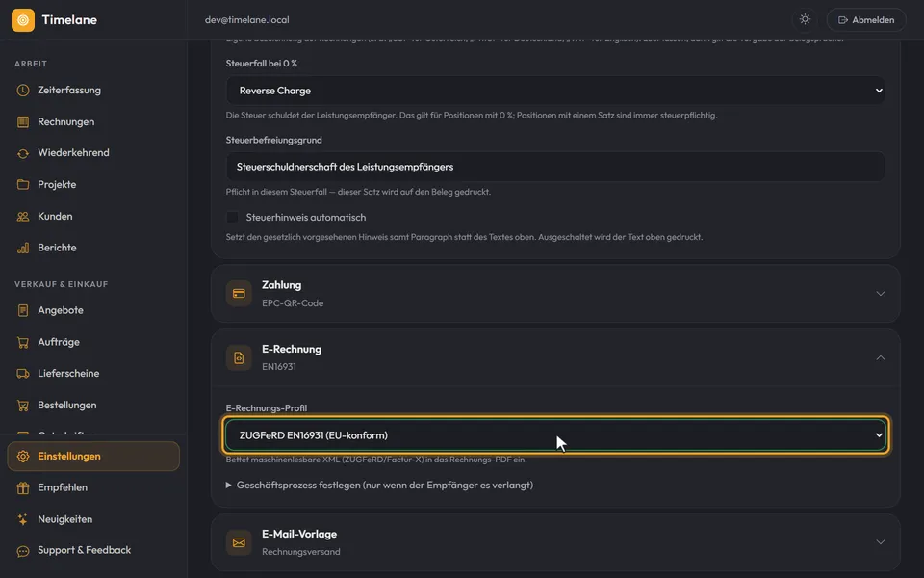
Task: Click the Empfehlen gift icon
Action: [23, 487]
